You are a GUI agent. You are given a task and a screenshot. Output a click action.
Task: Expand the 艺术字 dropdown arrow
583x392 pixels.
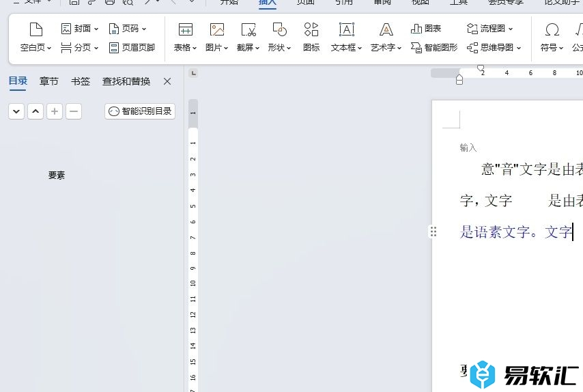[399, 48]
